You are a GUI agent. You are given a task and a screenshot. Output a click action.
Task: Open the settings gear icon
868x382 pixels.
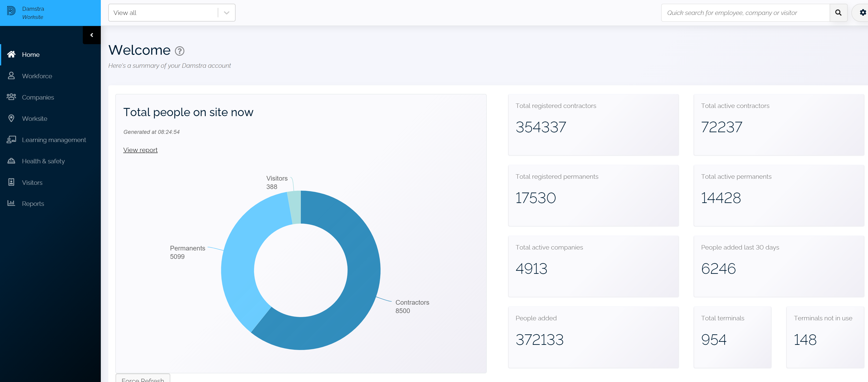coord(863,12)
